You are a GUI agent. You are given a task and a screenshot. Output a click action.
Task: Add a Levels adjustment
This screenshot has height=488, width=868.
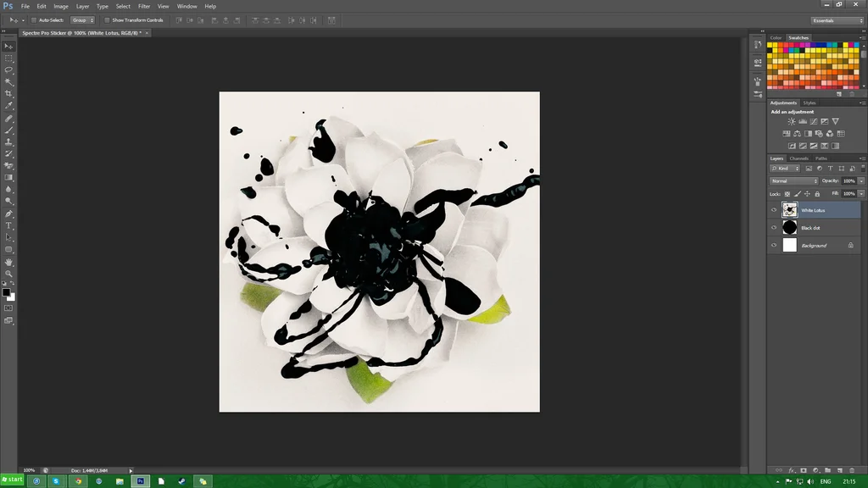[803, 121]
